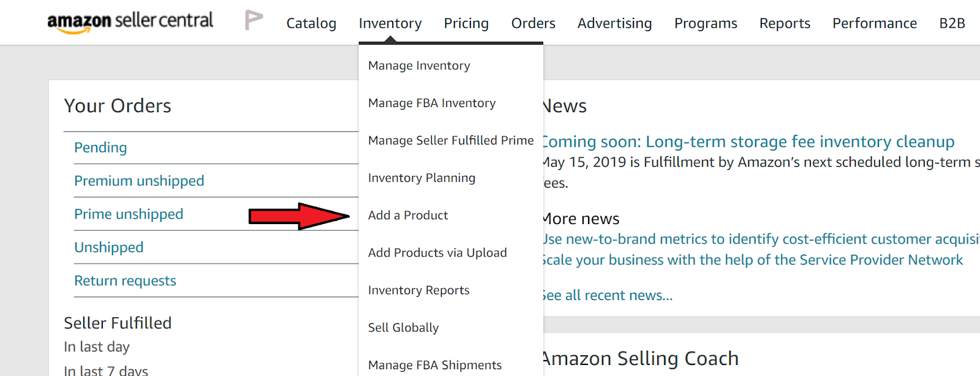The image size is (980, 376).
Task: Open Inventory Planning from menu
Action: 421,178
